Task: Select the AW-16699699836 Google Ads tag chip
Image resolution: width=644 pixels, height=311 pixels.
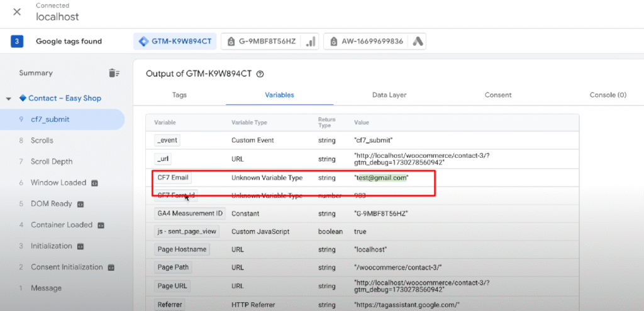Action: (x=375, y=41)
